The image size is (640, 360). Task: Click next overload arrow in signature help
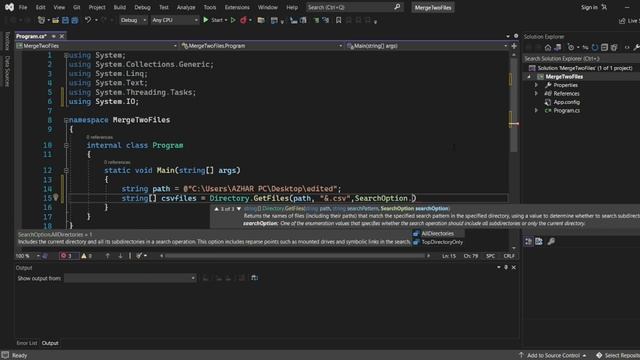coord(239,209)
